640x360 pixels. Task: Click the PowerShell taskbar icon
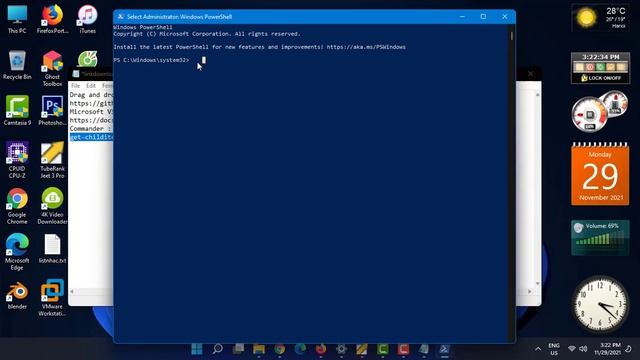[444, 349]
